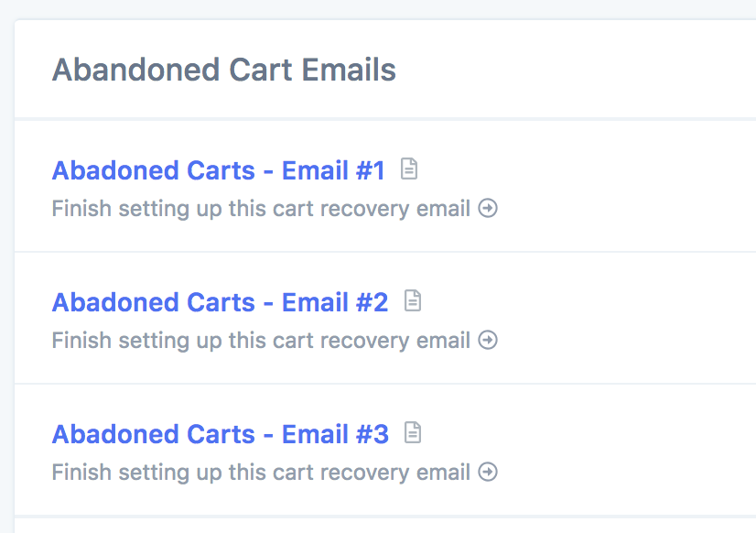Open Abadoned Carts - Email #3 link

pyautogui.click(x=221, y=434)
